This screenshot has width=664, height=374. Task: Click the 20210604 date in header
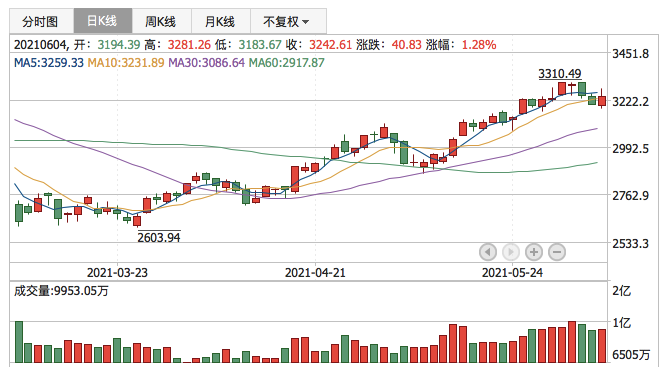point(40,44)
